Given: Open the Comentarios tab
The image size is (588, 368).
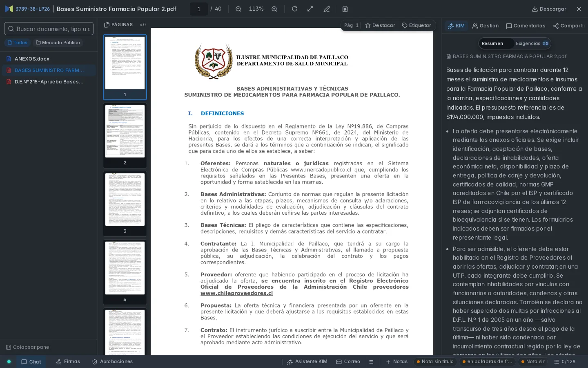Looking at the screenshot, I should 526,26.
